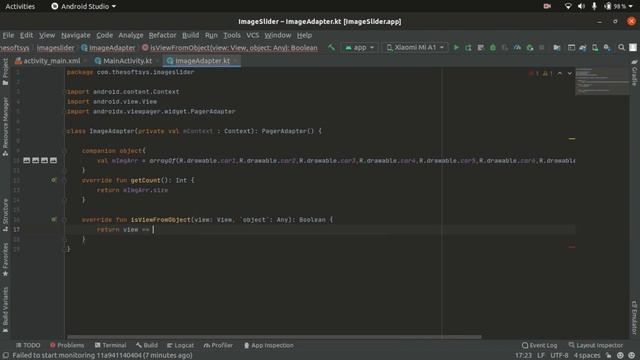This screenshot has width=640, height=360.
Task: Open the Refactor menu
Action: click(x=162, y=35)
